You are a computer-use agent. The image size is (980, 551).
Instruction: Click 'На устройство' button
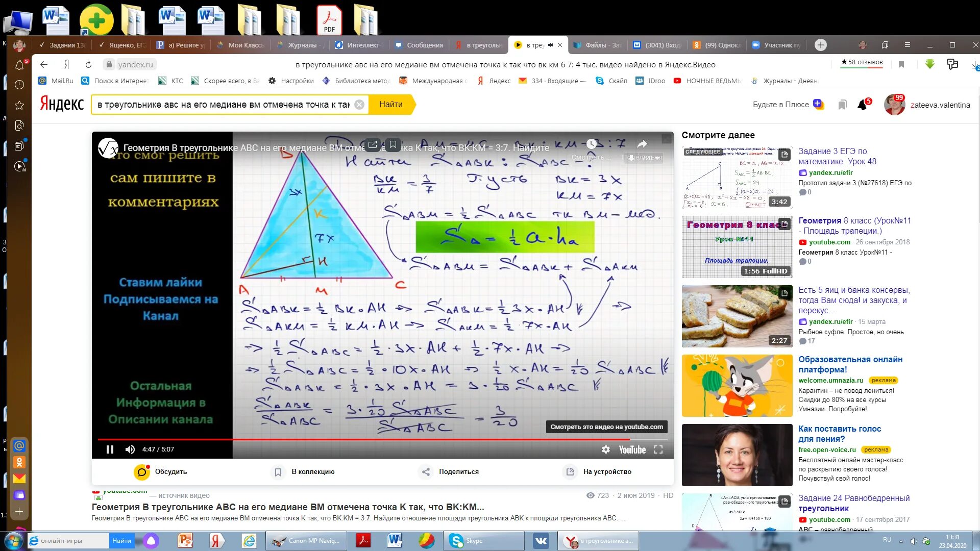pos(598,472)
